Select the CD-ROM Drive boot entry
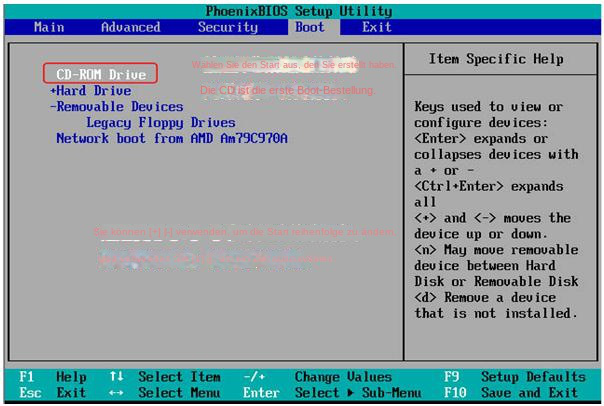The width and height of the screenshot is (604, 406). [101, 74]
